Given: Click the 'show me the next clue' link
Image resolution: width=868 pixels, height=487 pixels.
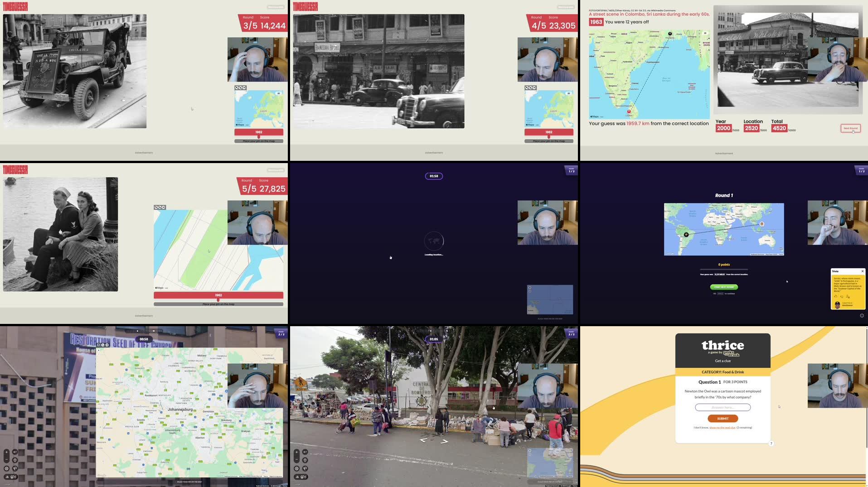Looking at the screenshot, I should tap(723, 428).
